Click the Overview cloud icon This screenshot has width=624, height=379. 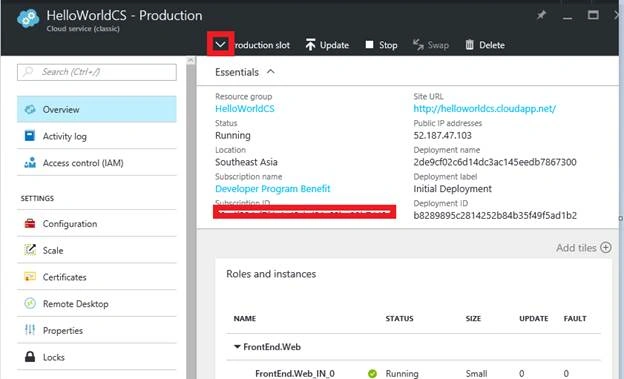30,109
